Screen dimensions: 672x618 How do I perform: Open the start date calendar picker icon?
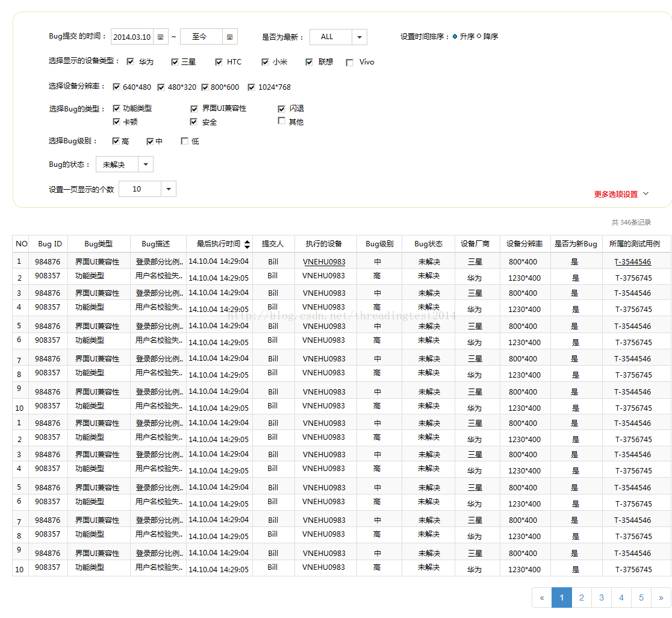point(160,37)
